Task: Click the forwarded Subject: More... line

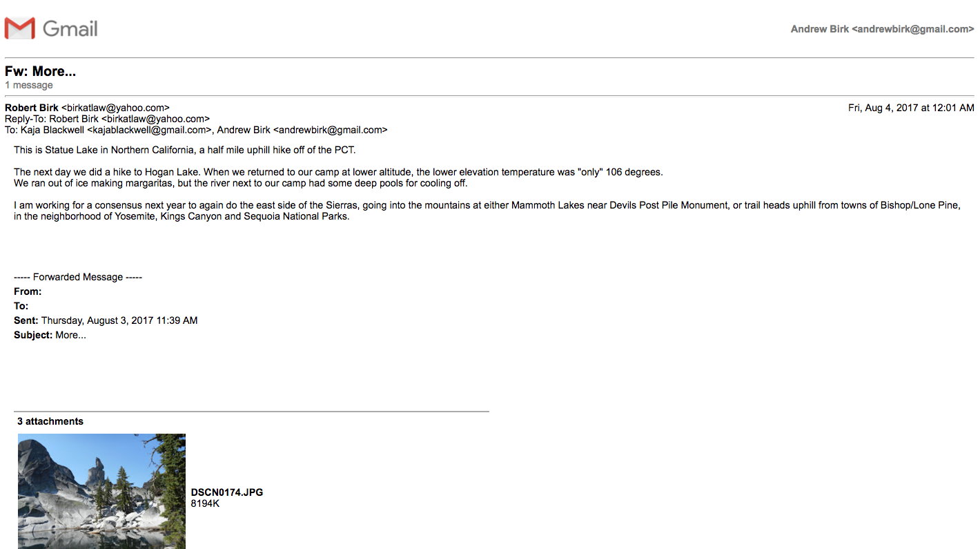Action: pos(50,335)
